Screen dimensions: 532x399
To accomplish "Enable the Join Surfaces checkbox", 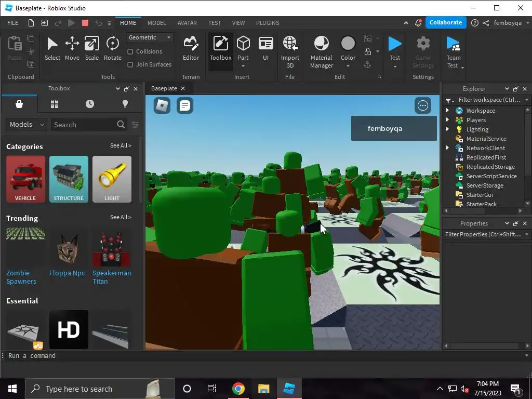I will (x=130, y=64).
